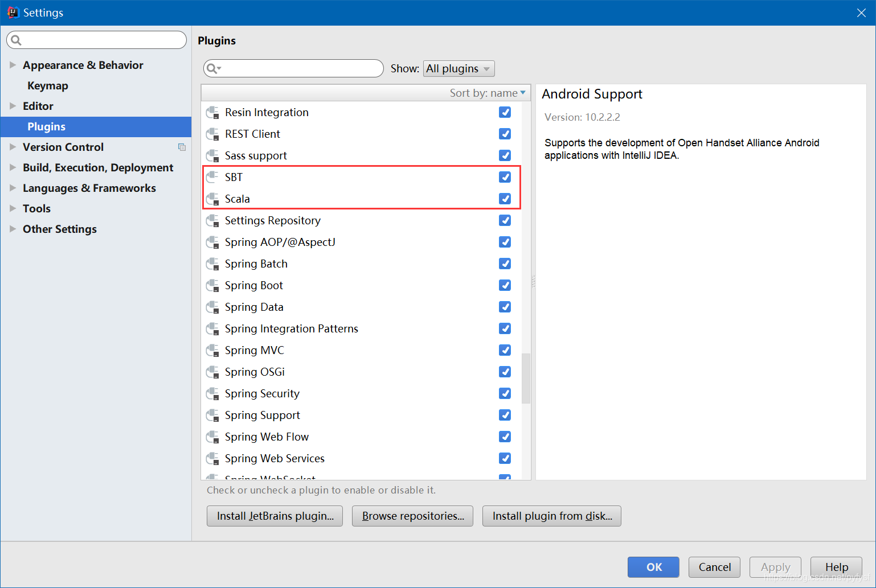Uncheck the Spring Data plugin
The width and height of the screenshot is (876, 588).
(x=505, y=307)
